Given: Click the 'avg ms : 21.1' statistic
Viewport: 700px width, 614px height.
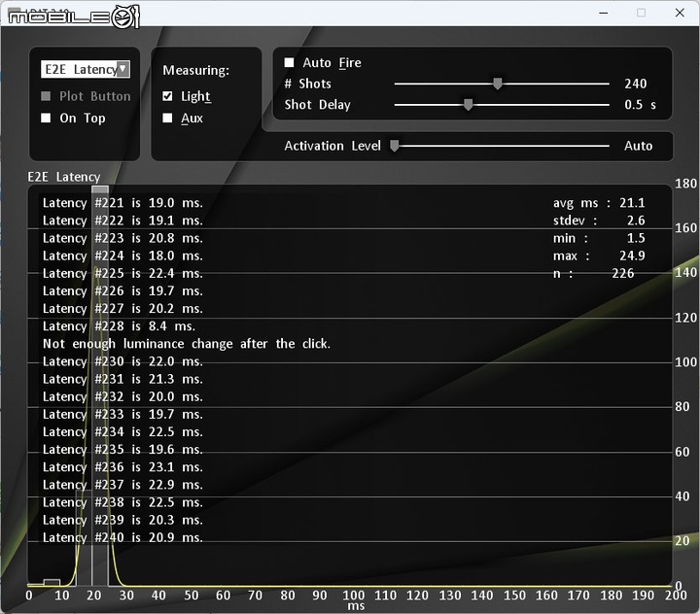Looking at the screenshot, I should pyautogui.click(x=599, y=203).
